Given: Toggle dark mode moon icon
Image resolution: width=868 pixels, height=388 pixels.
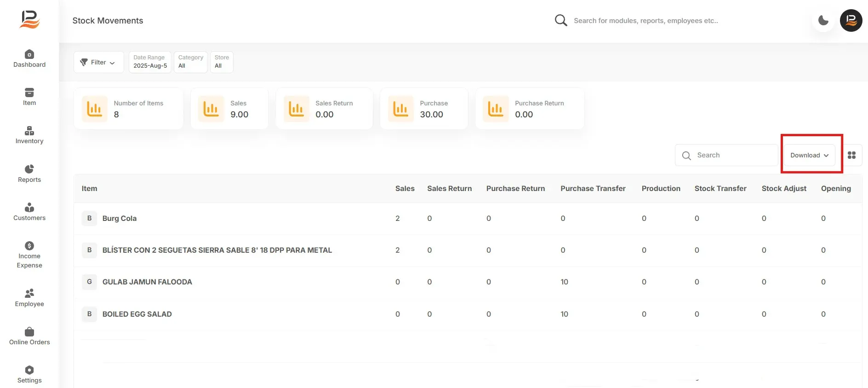Looking at the screenshot, I should 823,20.
